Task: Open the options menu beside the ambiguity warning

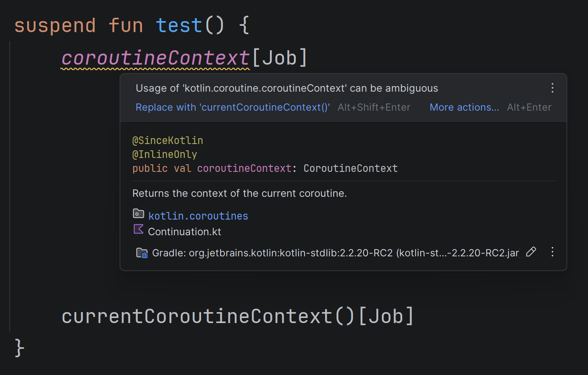Action: pyautogui.click(x=552, y=88)
